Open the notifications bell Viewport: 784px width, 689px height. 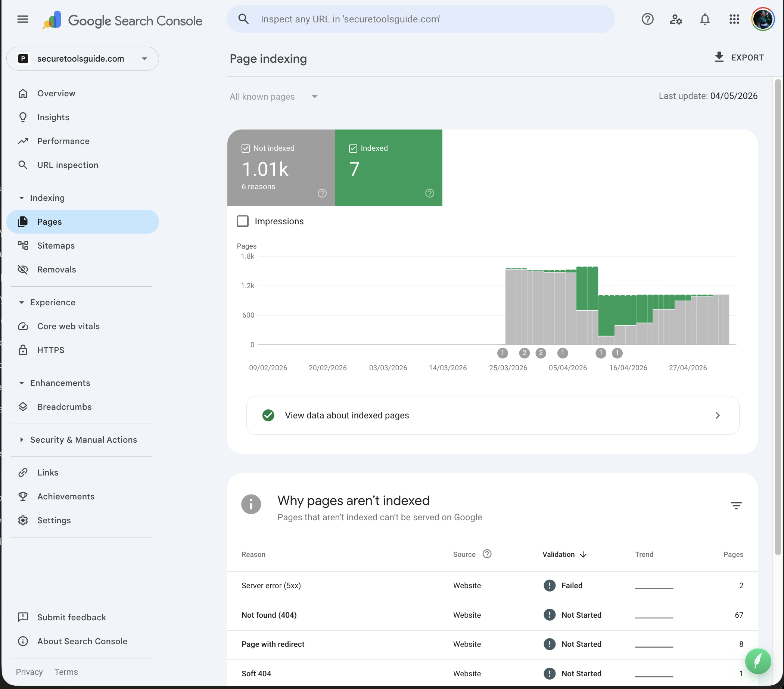(x=705, y=19)
